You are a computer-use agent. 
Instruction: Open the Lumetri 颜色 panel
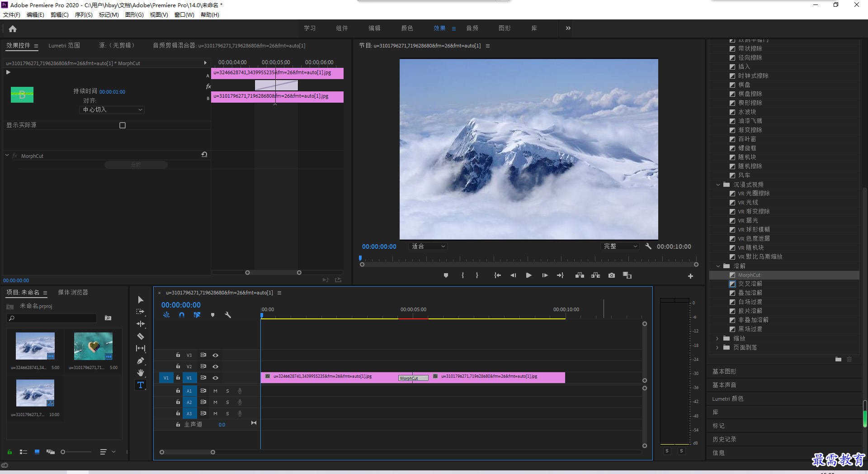point(728,399)
